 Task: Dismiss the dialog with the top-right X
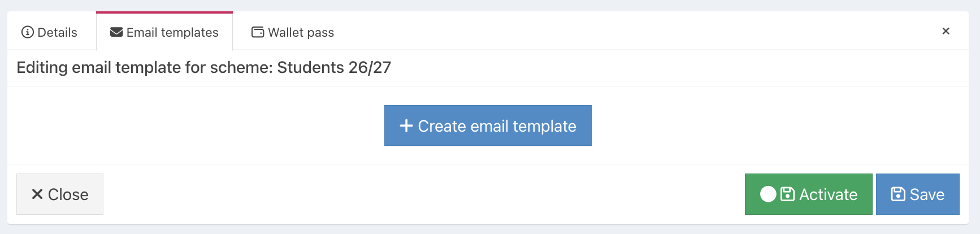pyautogui.click(x=946, y=31)
